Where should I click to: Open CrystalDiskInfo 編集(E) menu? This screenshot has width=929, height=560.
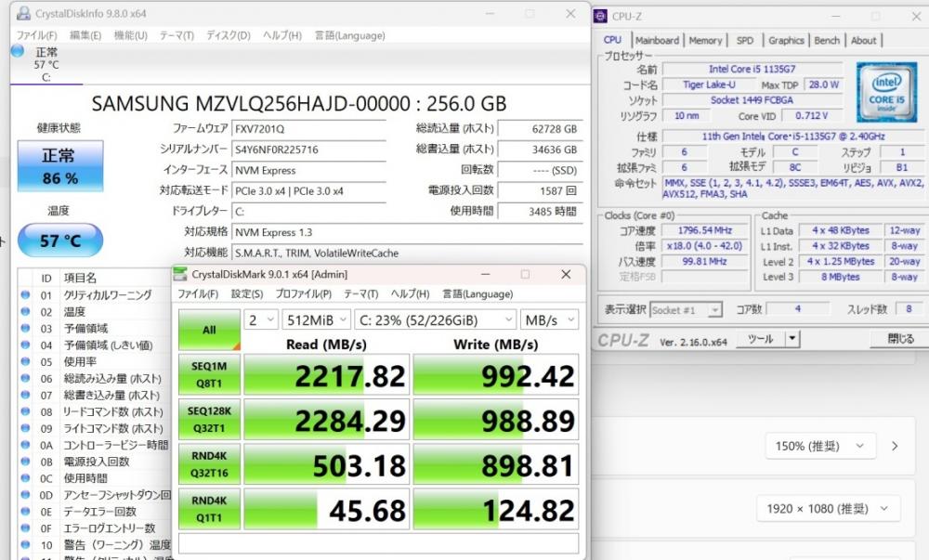[x=85, y=35]
